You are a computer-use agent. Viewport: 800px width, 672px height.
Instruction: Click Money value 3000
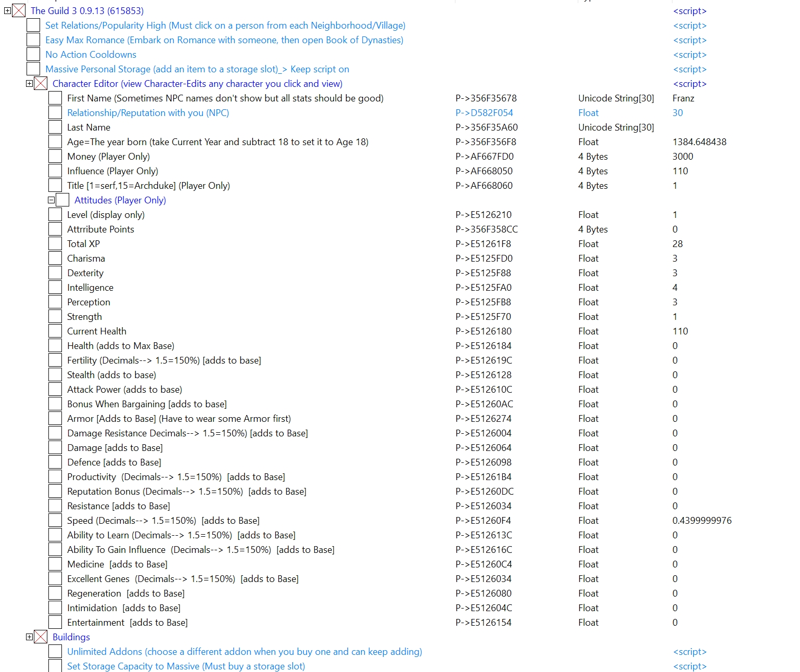(x=683, y=156)
